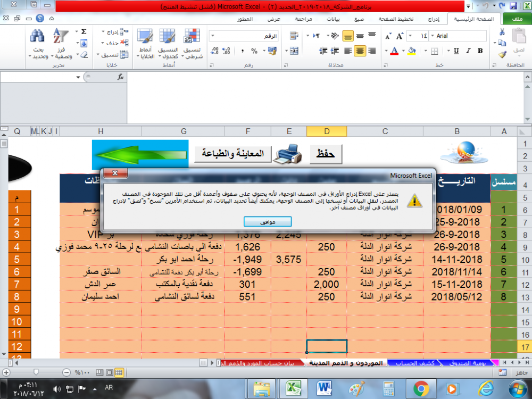Click the Merge and Center icon

pyautogui.click(x=294, y=51)
